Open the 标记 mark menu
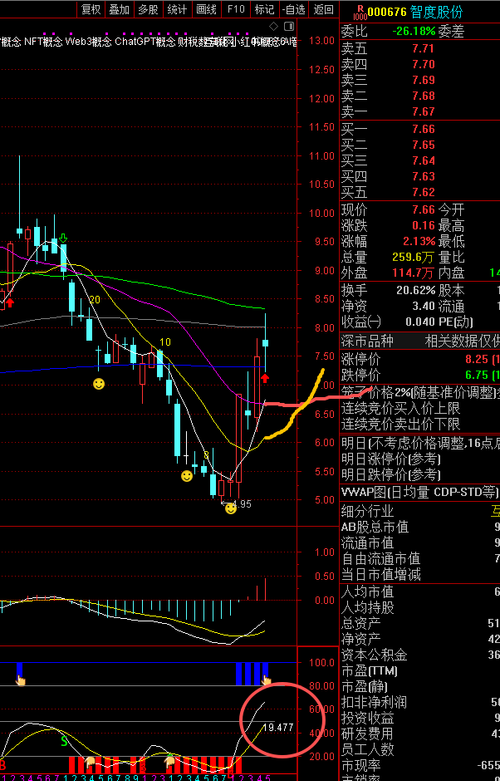 pos(264,9)
